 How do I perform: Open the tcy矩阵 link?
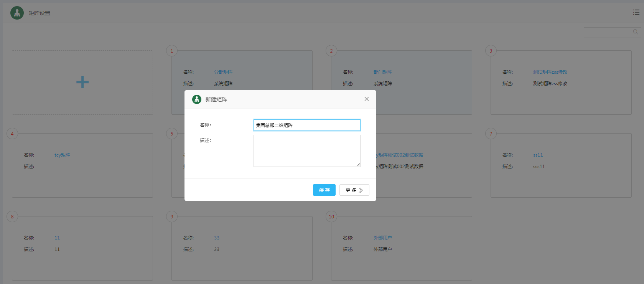click(x=63, y=155)
